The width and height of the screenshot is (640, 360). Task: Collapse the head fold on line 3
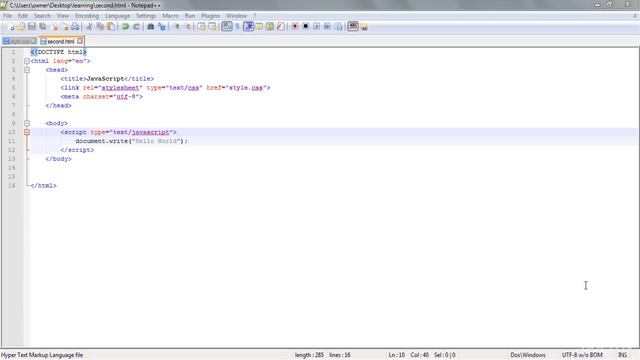tap(27, 70)
